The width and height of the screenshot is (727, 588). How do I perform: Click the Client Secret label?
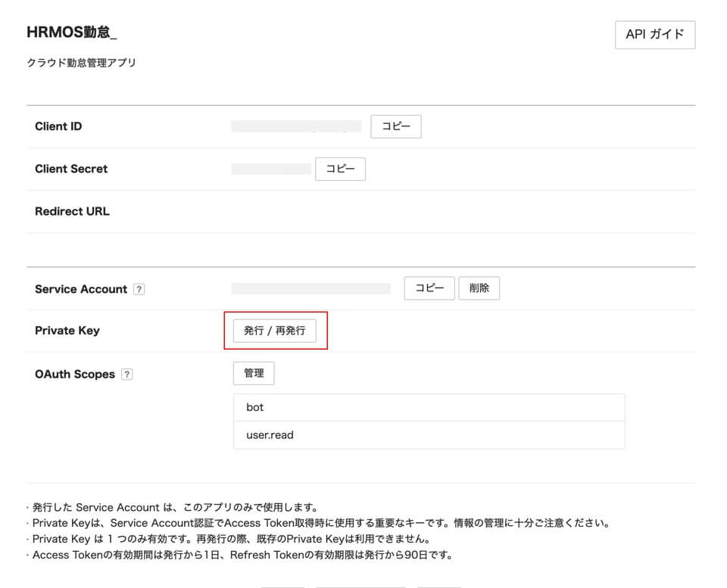tap(71, 169)
